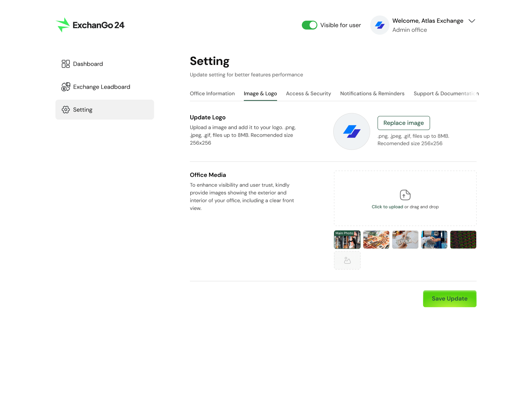
Task: Go to Support & Documentation tab
Action: coord(446,94)
